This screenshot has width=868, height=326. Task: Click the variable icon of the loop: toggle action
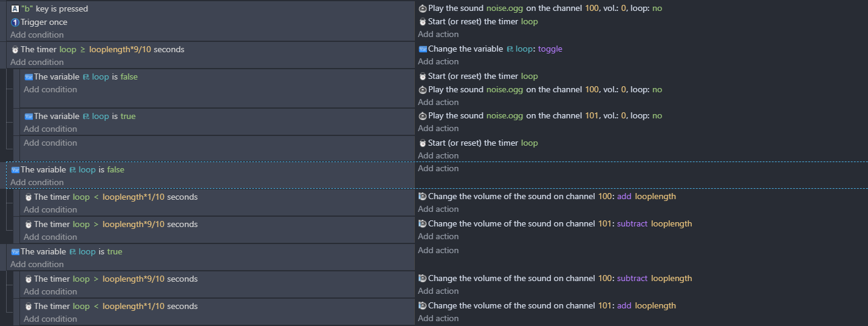tap(423, 49)
